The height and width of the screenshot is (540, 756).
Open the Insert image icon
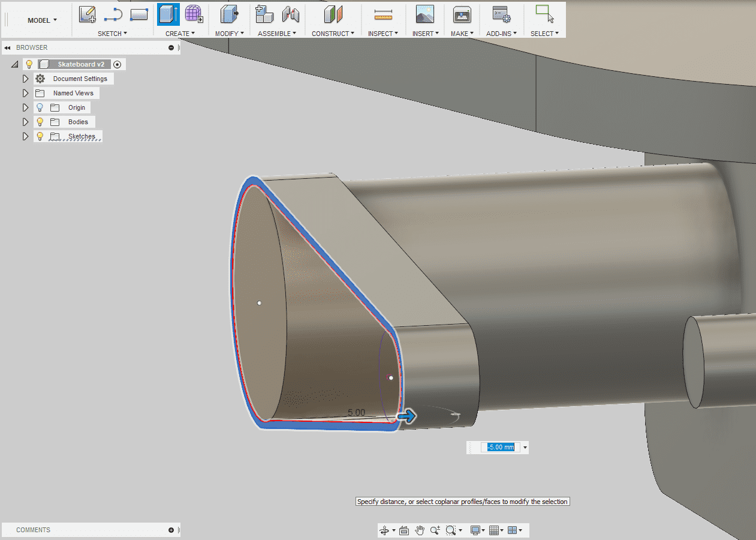tap(424, 14)
